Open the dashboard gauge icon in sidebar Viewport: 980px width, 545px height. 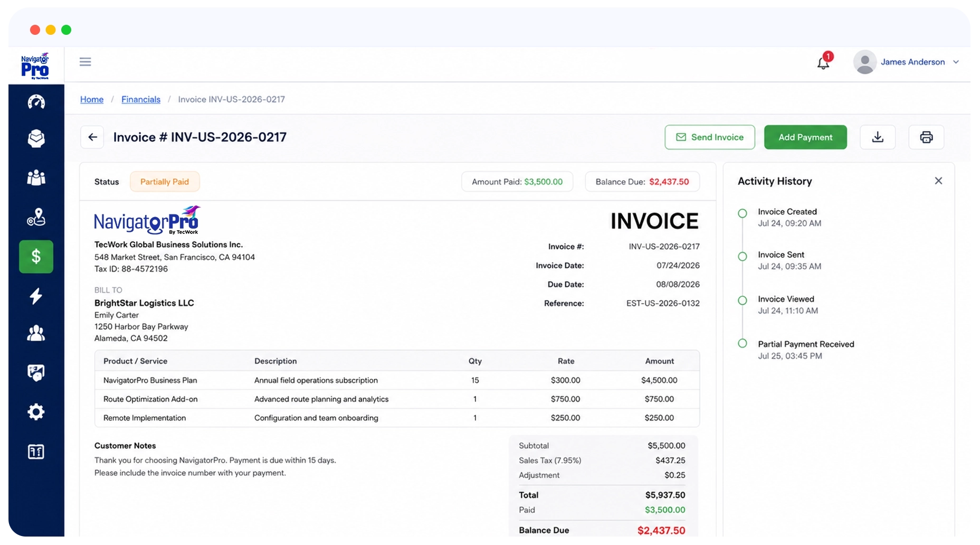[36, 101]
